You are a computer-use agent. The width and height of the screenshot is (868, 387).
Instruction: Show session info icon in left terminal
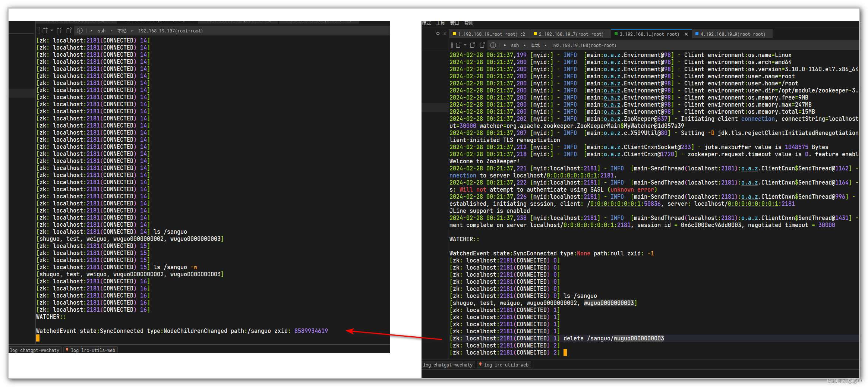pyautogui.click(x=79, y=31)
